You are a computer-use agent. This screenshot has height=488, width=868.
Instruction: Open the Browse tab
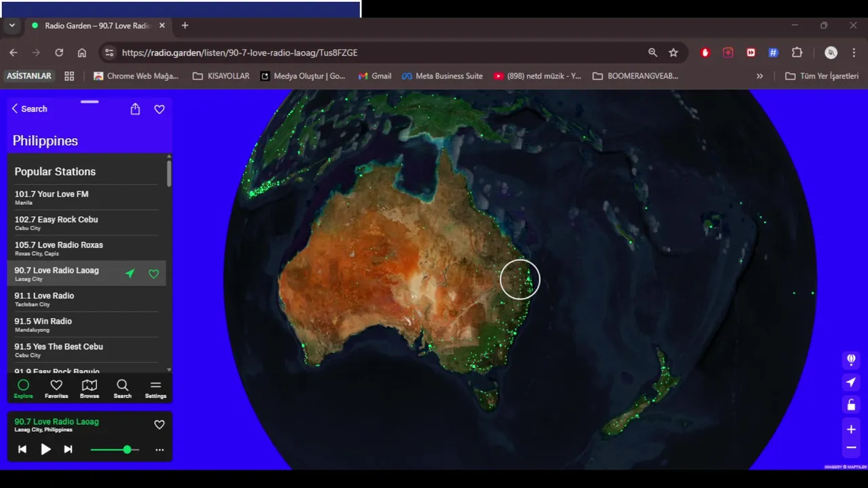(90, 388)
